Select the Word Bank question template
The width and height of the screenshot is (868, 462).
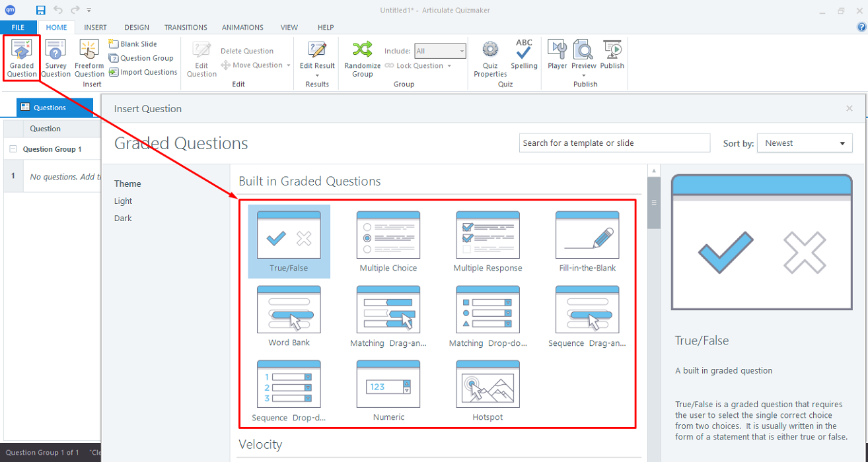coord(289,316)
